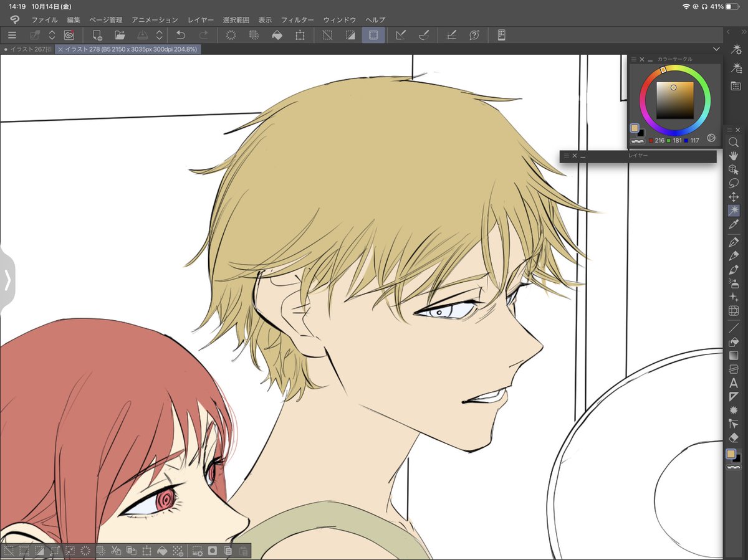Select the Lasso selection tool
The height and width of the screenshot is (560, 748).
tap(734, 183)
